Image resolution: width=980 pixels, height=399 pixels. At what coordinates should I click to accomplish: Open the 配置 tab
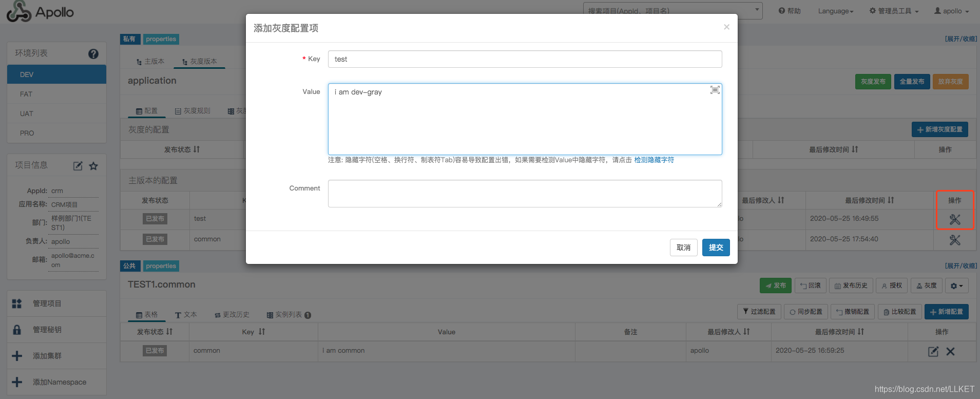147,111
